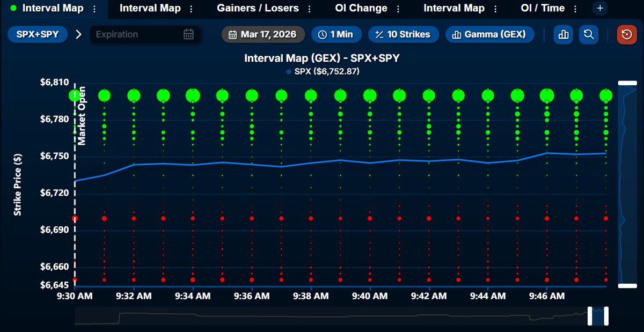
Task: Go to the OI / Time tab
Action: [x=543, y=9]
